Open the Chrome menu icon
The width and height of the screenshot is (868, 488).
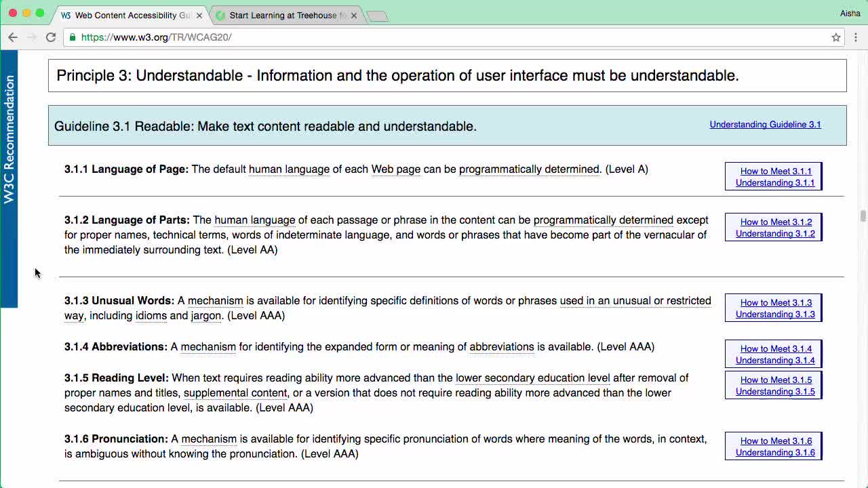tap(856, 37)
